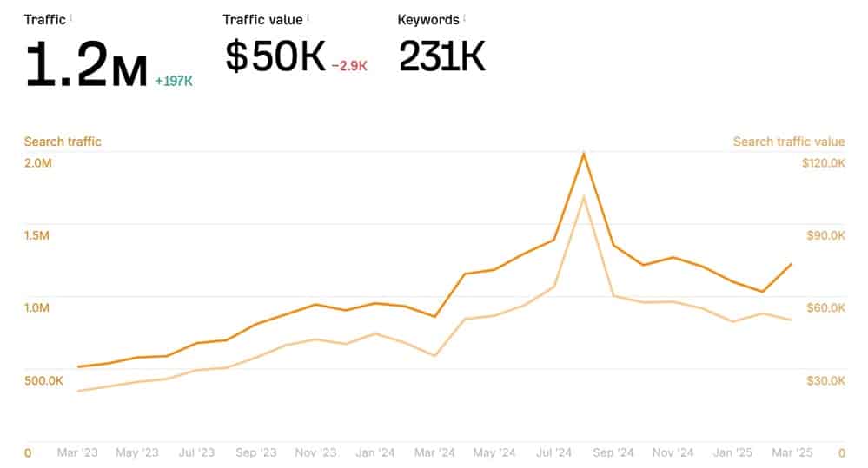Screen dimensions: 868x468
Task: Click the +197K traffic change indicator
Action: pyautogui.click(x=174, y=82)
